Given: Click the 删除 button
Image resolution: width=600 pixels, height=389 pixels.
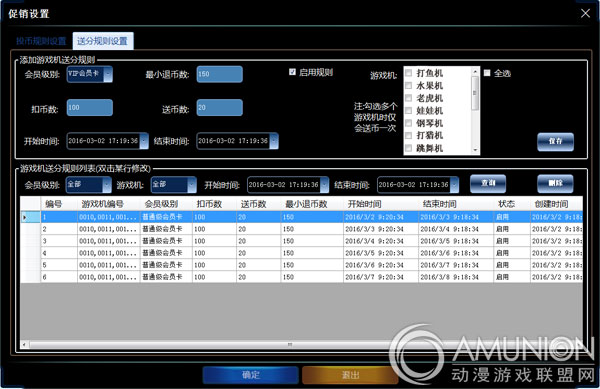Looking at the screenshot, I should (x=555, y=184).
